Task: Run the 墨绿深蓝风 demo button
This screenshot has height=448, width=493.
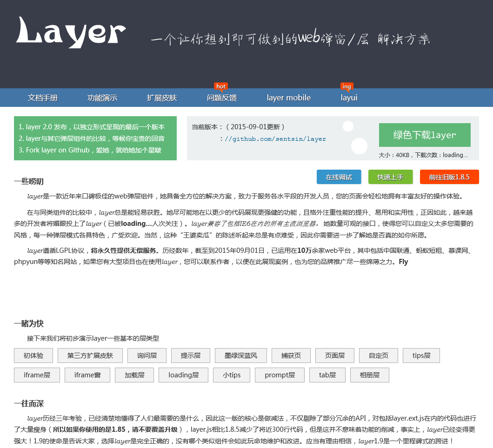Action: pos(241,356)
